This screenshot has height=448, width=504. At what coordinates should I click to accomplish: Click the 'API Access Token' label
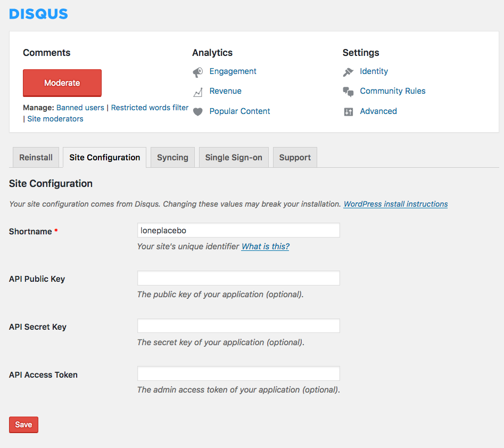point(44,375)
